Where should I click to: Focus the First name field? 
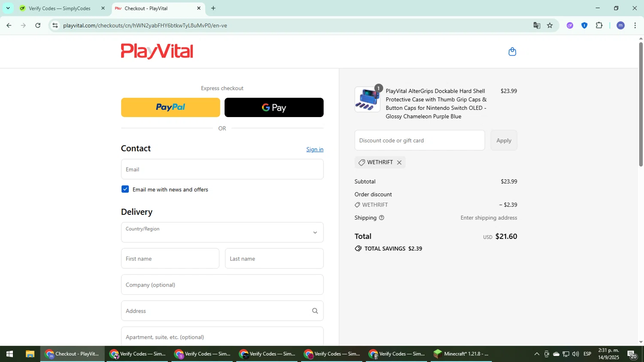[x=170, y=259]
